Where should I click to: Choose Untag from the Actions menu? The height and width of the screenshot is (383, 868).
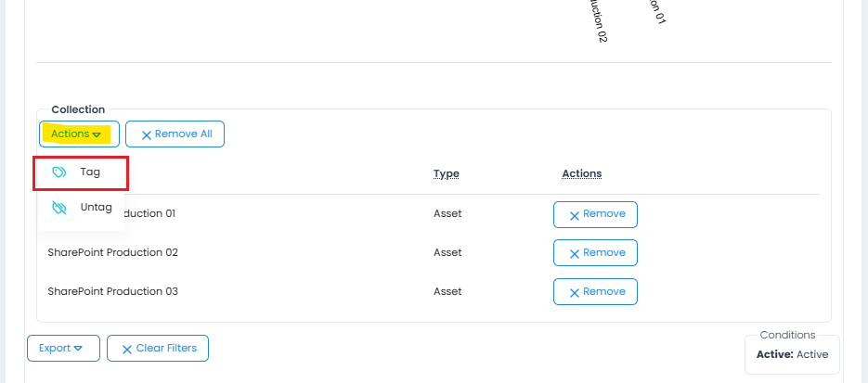96,208
